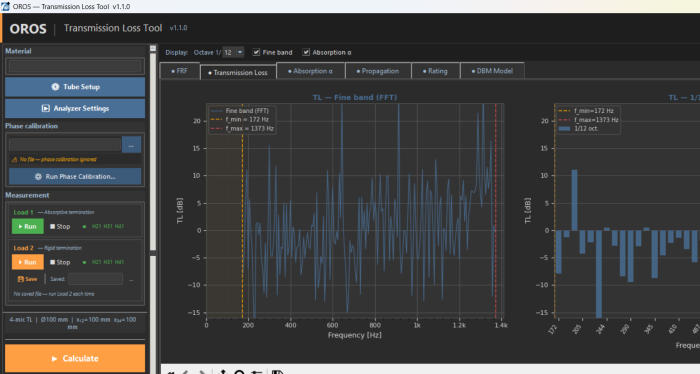Viewport: 700px width, 374px height.
Task: Save the Load 2 measurement
Action: [27, 279]
